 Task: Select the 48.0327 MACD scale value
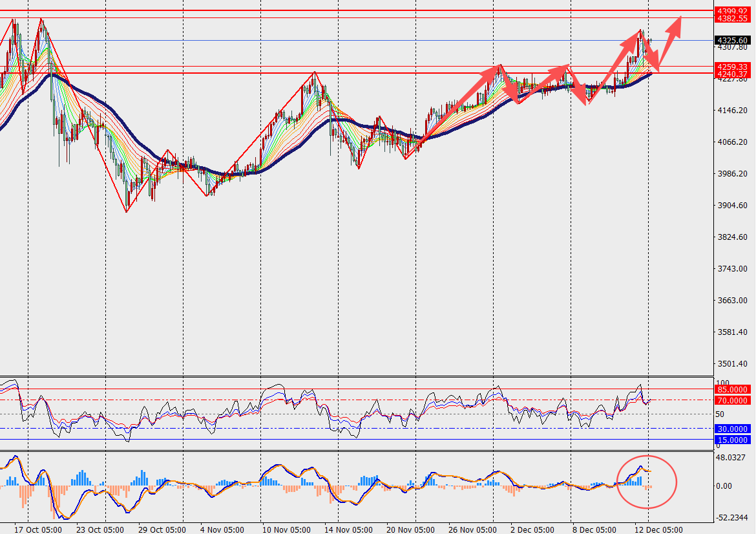(x=731, y=457)
